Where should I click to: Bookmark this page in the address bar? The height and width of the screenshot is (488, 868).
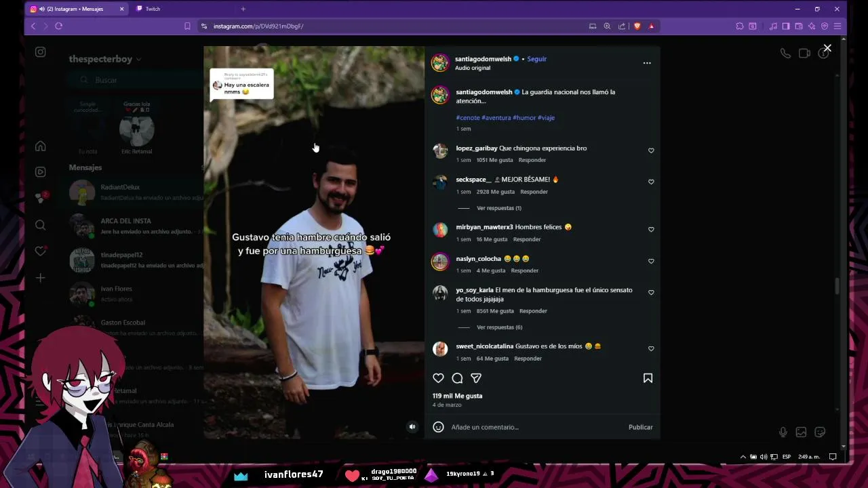click(187, 26)
